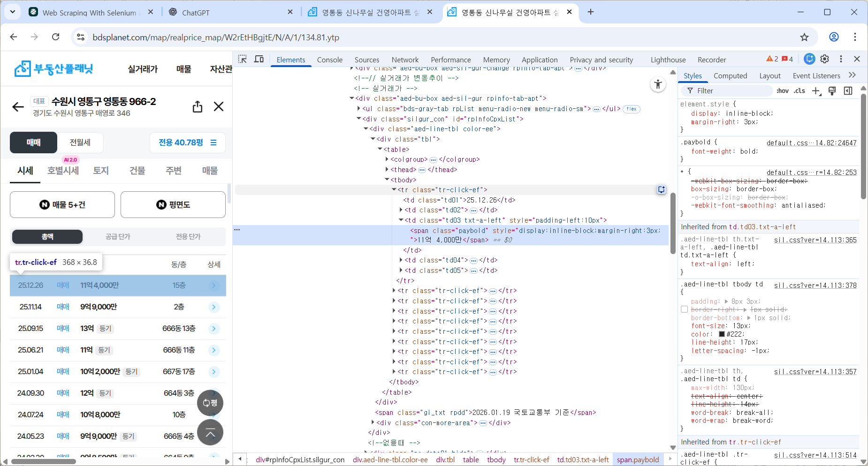This screenshot has width=868, height=466.
Task: Click the 실거래가 top navigation item
Action: tap(143, 69)
